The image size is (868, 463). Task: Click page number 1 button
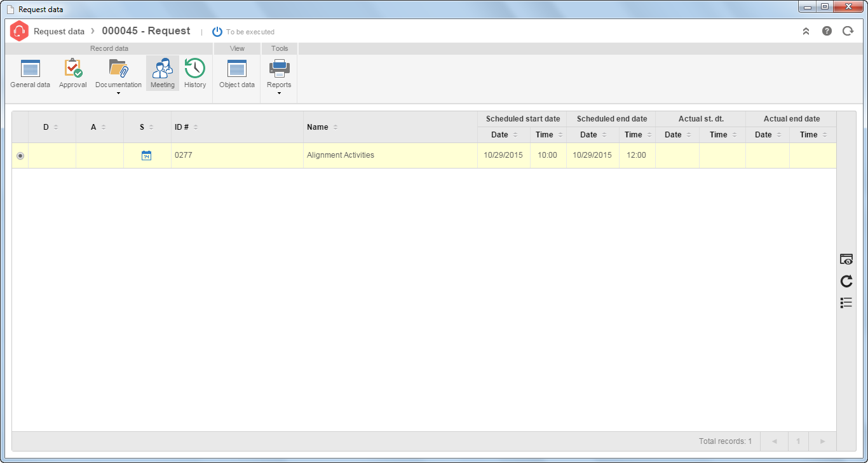pos(798,441)
